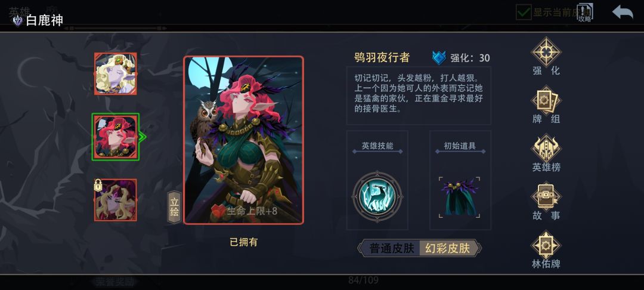The height and width of the screenshot is (290, 644).
Task: Click the back arrow icon
Action: point(622,12)
